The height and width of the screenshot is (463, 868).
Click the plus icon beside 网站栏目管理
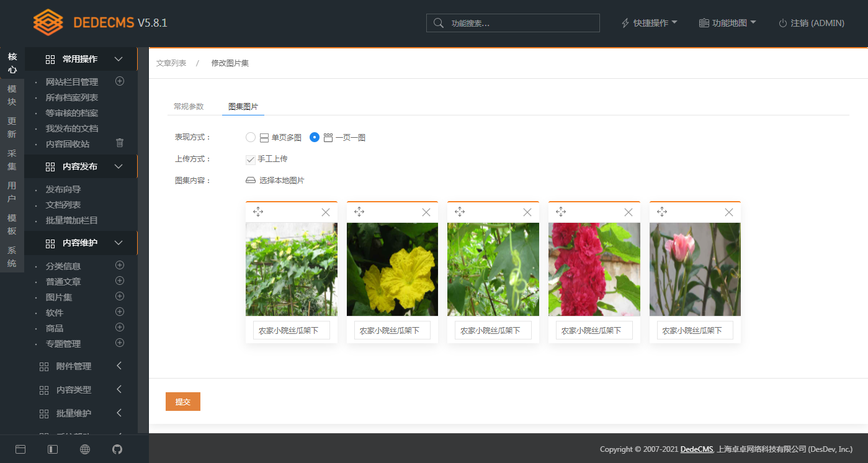click(119, 81)
